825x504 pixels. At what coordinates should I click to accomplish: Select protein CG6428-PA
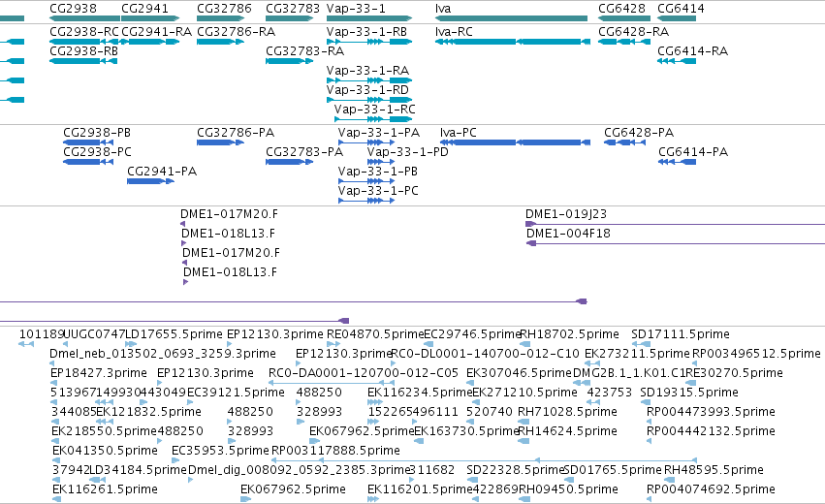pyautogui.click(x=624, y=142)
